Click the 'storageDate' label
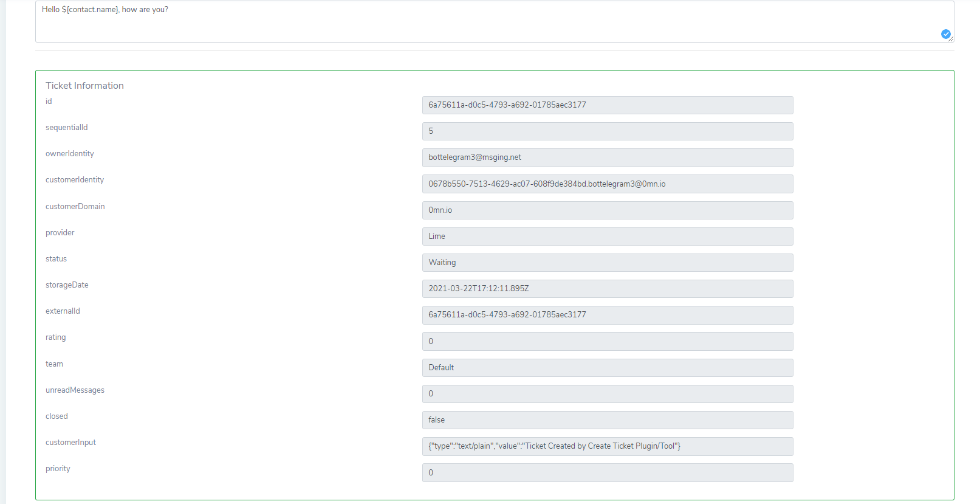The height and width of the screenshot is (504, 980). click(67, 285)
